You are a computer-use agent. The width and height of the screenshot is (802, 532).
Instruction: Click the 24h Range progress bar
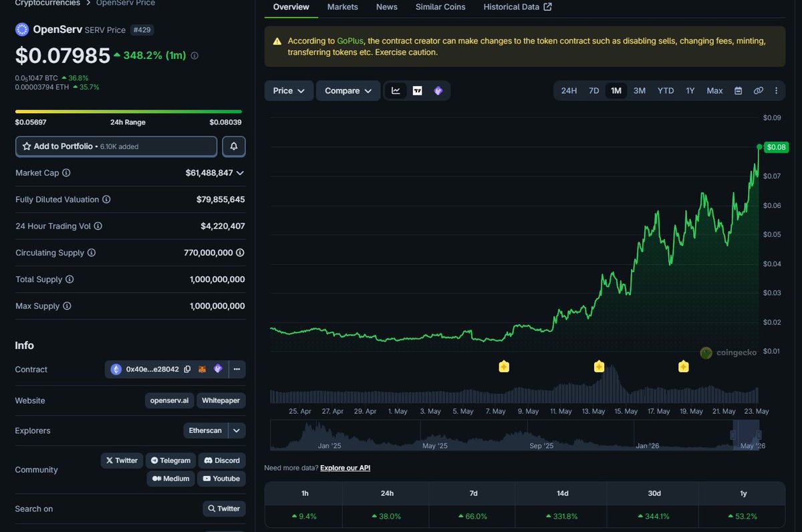click(128, 112)
